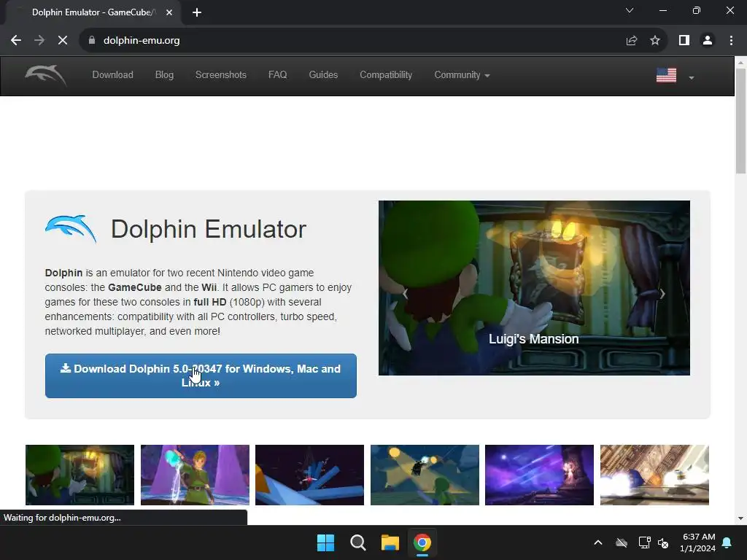Open the purple galaxy scene thumbnail
Screen dimensions: 747x560
[539, 475]
